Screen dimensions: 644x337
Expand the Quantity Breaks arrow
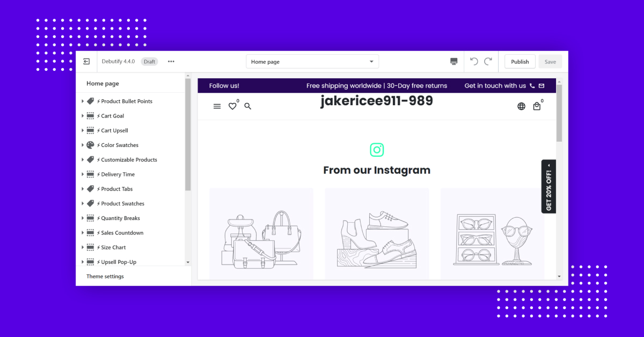point(83,218)
